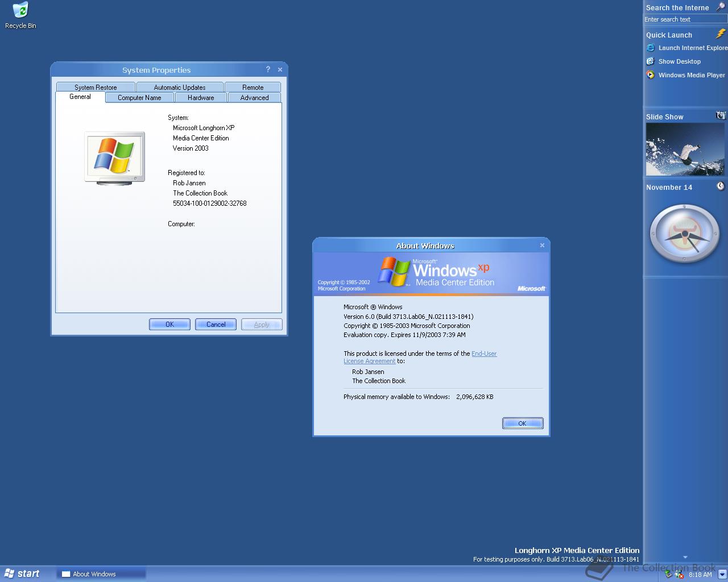Click 'Microsoft Longhorn XP' text in System Properties
This screenshot has width=728, height=582.
point(204,128)
